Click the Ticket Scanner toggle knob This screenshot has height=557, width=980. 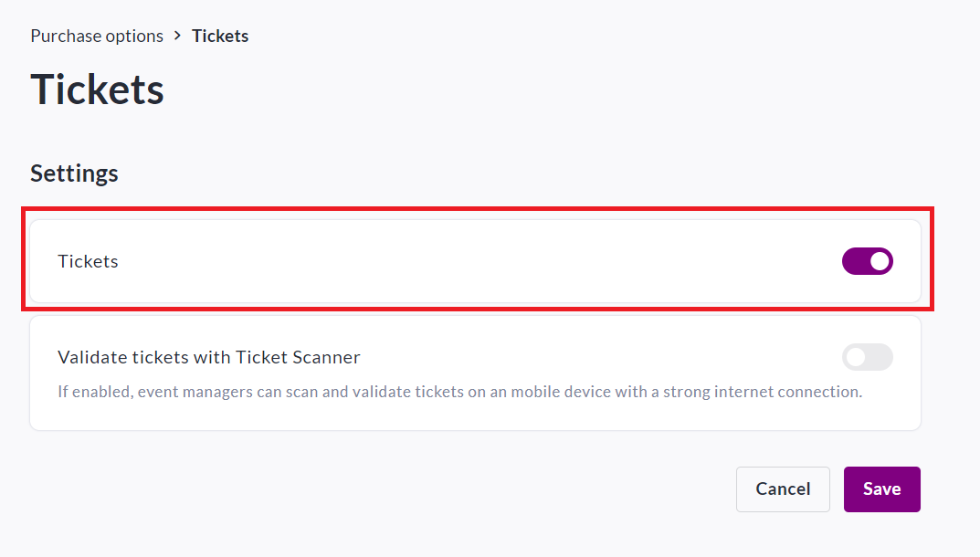[858, 357]
